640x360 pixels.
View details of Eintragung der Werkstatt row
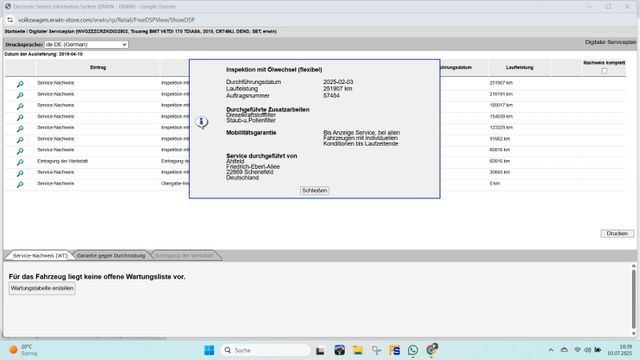(20, 162)
